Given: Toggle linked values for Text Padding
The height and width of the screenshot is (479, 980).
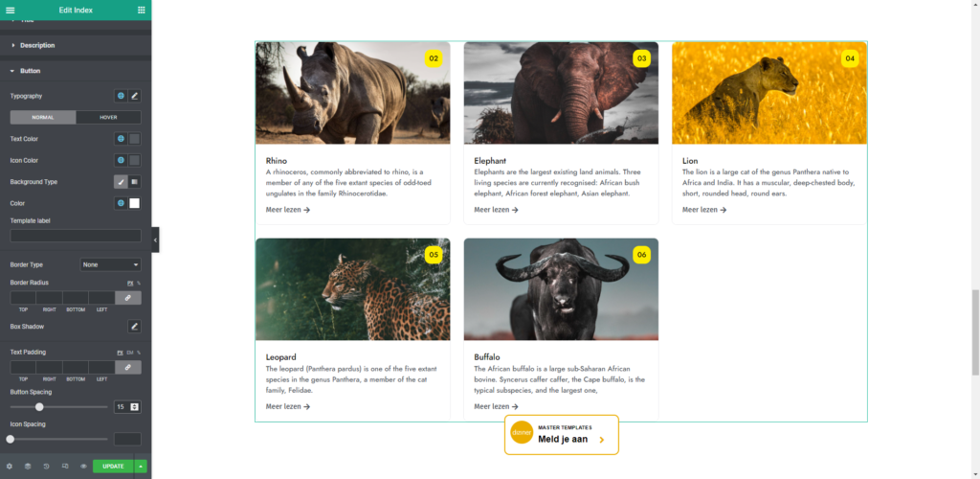Looking at the screenshot, I should coord(127,367).
